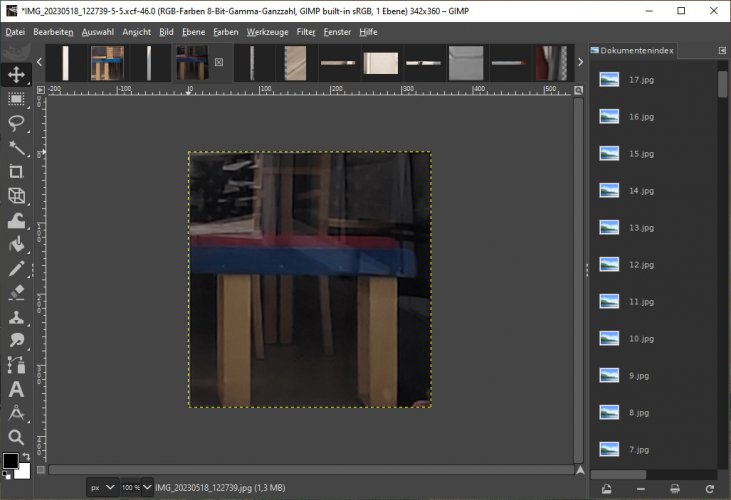The height and width of the screenshot is (500, 731).
Task: Click the white background color swatch
Action: click(x=23, y=472)
